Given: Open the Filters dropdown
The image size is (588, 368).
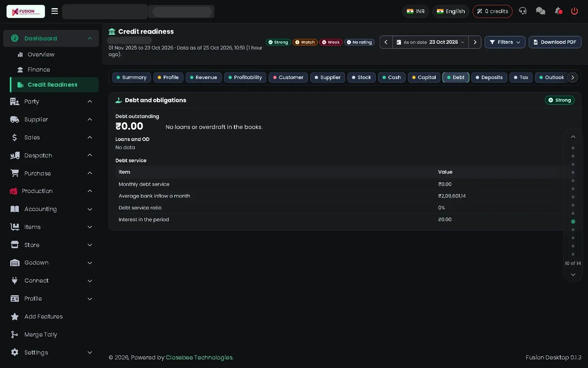Looking at the screenshot, I should tap(505, 42).
